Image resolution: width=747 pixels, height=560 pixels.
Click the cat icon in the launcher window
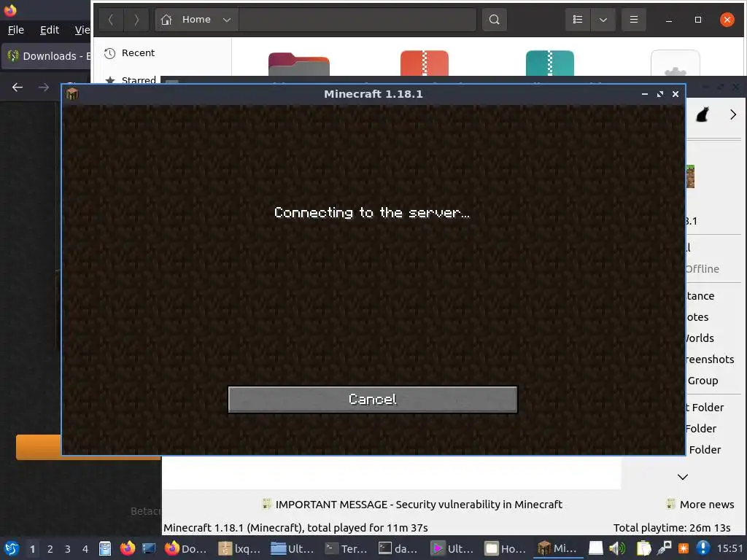[703, 114]
